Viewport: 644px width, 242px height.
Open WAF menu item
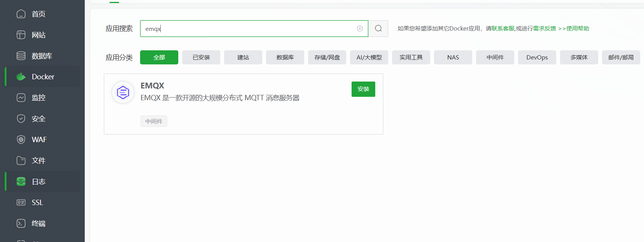pos(42,140)
